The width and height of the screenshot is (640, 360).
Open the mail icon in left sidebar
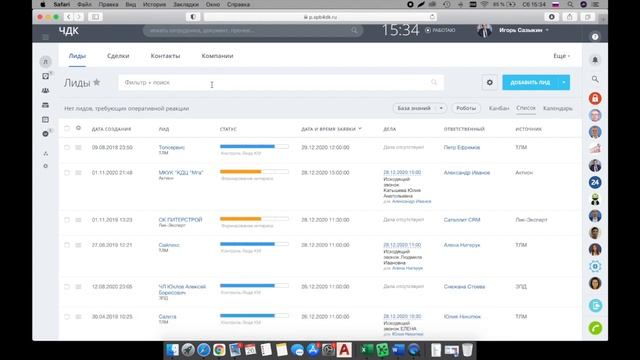pyautogui.click(x=46, y=105)
